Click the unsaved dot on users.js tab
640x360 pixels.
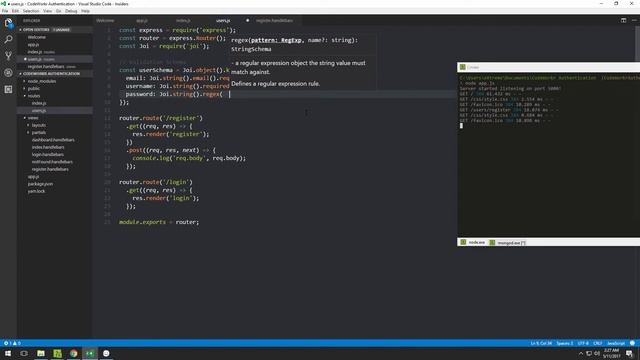click(247, 20)
